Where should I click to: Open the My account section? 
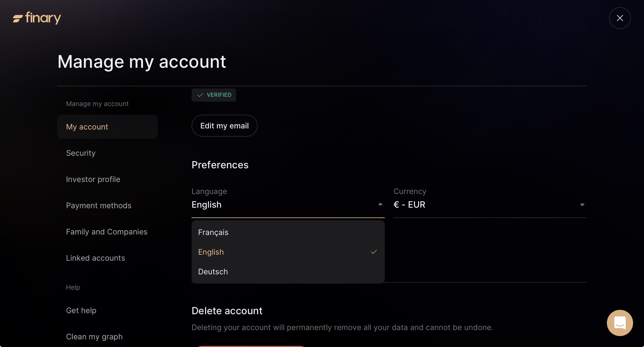point(87,127)
